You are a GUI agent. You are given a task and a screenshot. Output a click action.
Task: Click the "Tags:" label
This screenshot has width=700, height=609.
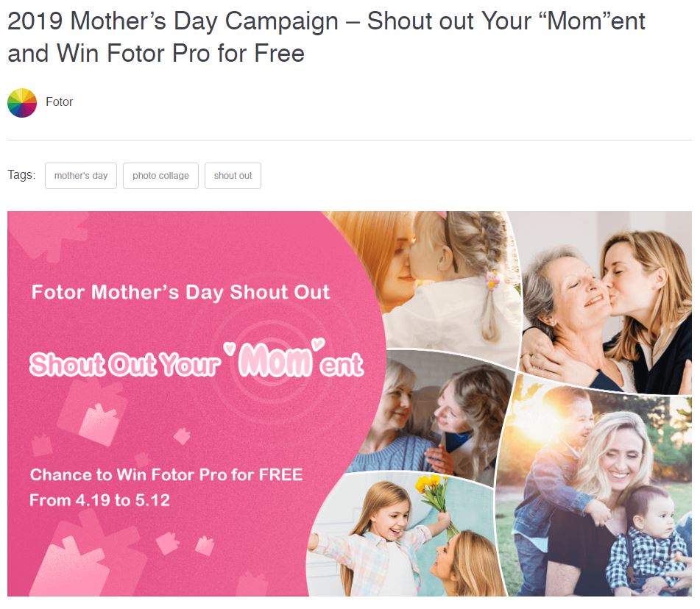tap(21, 175)
